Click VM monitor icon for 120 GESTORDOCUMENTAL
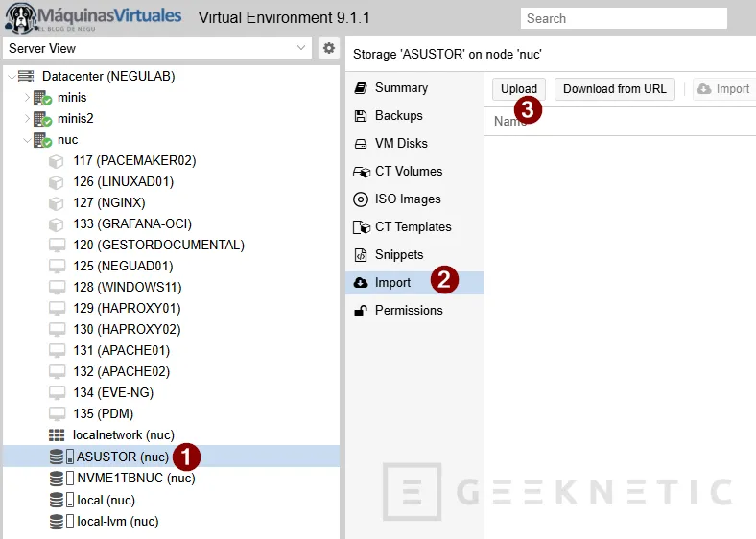This screenshot has height=539, width=756. pos(57,246)
